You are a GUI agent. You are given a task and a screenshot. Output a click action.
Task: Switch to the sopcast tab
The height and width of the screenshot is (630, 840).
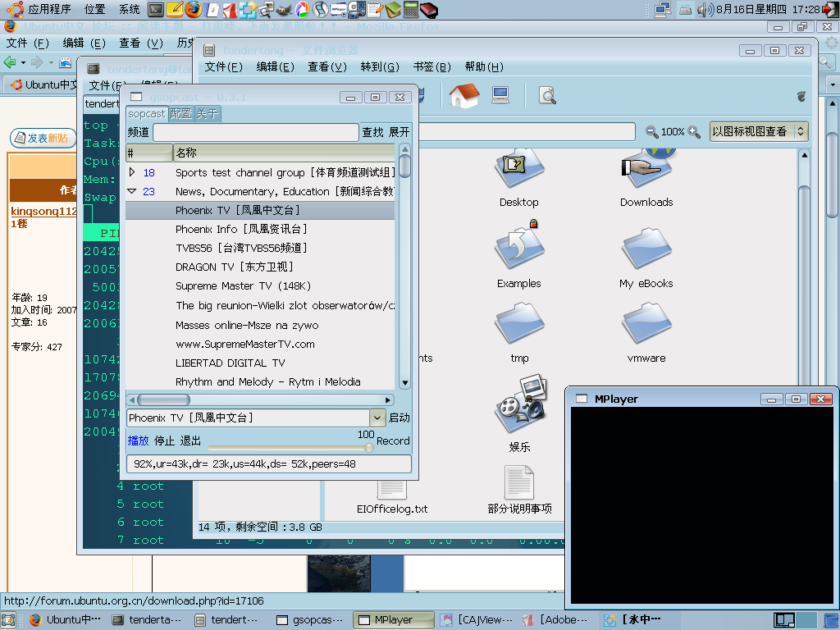click(x=146, y=114)
